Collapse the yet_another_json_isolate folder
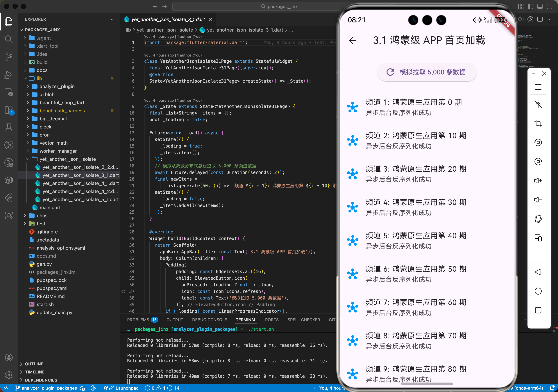 pyautogui.click(x=68, y=159)
